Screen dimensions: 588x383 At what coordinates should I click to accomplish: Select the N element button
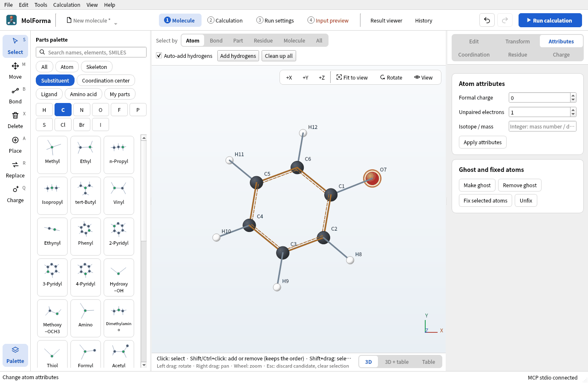(82, 110)
